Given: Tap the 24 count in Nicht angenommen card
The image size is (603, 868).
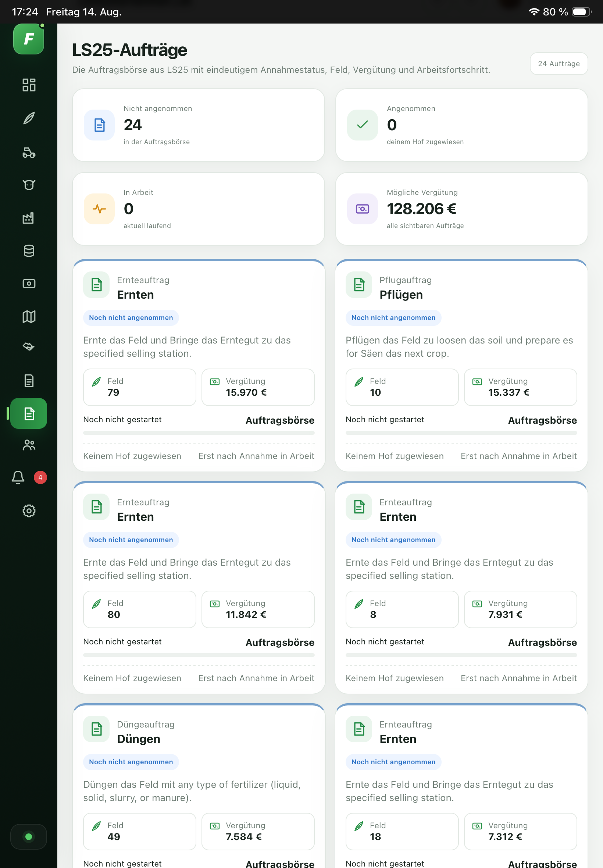Looking at the screenshot, I should [133, 125].
